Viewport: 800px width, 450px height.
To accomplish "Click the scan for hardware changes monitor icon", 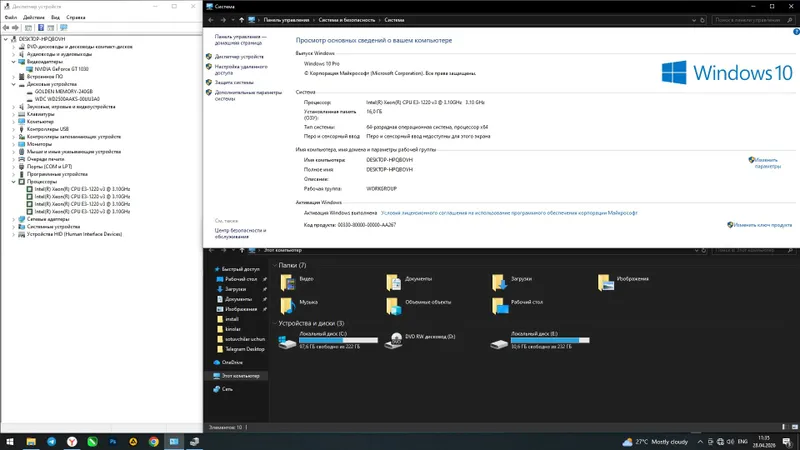I will (63, 28).
